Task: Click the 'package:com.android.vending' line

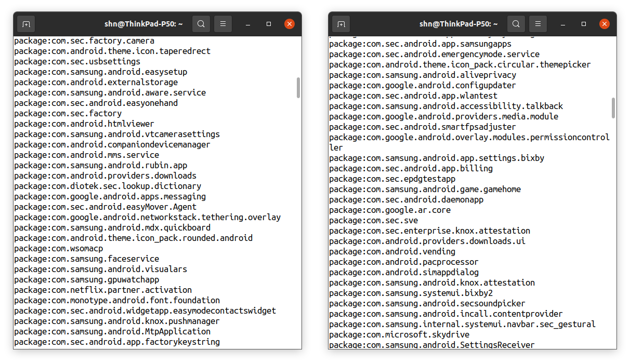Action: coord(392,251)
